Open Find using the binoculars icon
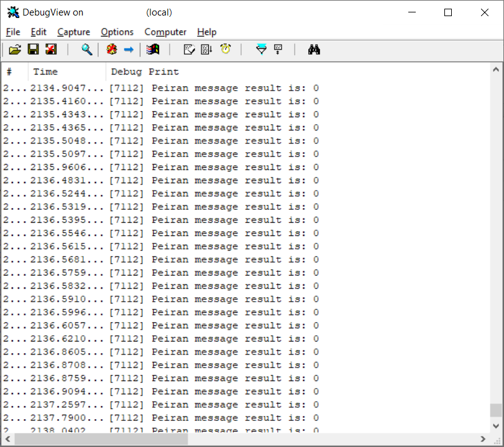 [x=314, y=50]
